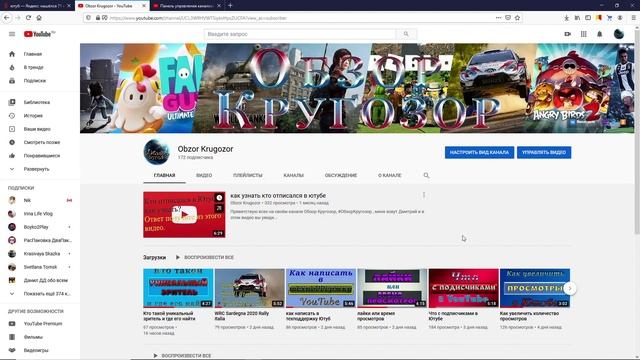This screenshot has width=640, height=360.
Task: Switch to the ГЛАВНАЯ channel tab
Action: [164, 175]
